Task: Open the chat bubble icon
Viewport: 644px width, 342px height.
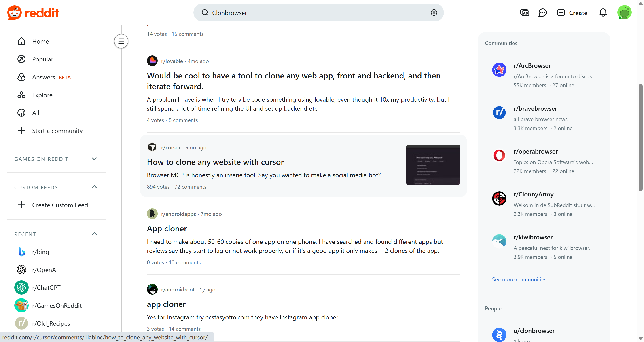Action: click(x=542, y=13)
